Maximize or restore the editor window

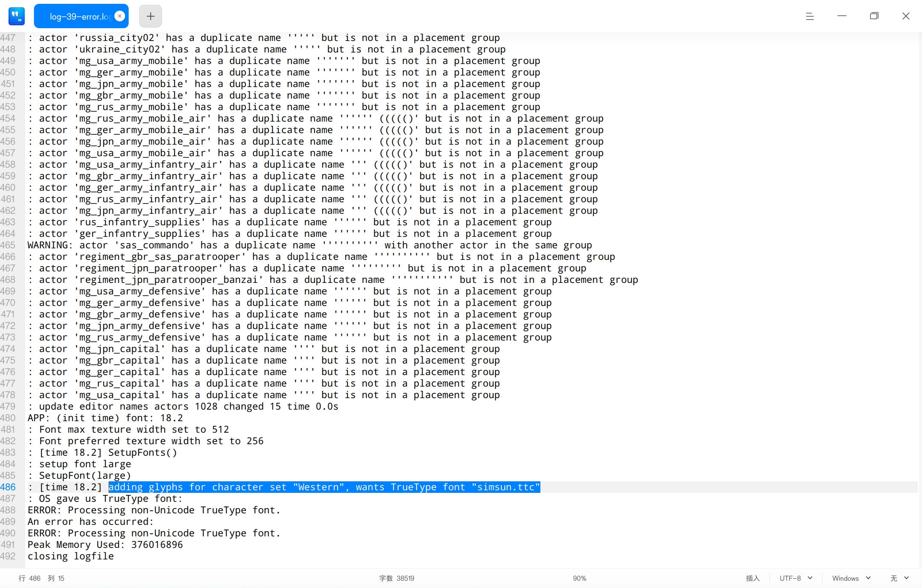tap(874, 16)
